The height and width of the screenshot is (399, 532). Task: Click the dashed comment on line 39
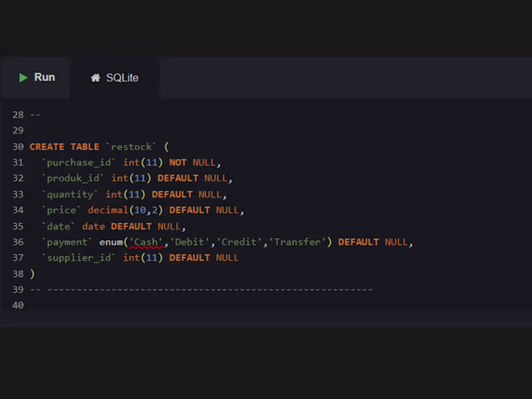click(201, 289)
